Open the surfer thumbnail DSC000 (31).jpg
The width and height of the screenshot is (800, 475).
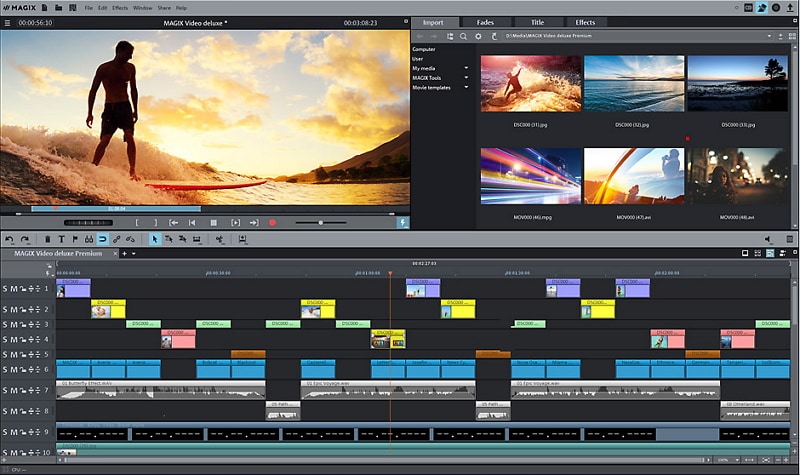(531, 84)
